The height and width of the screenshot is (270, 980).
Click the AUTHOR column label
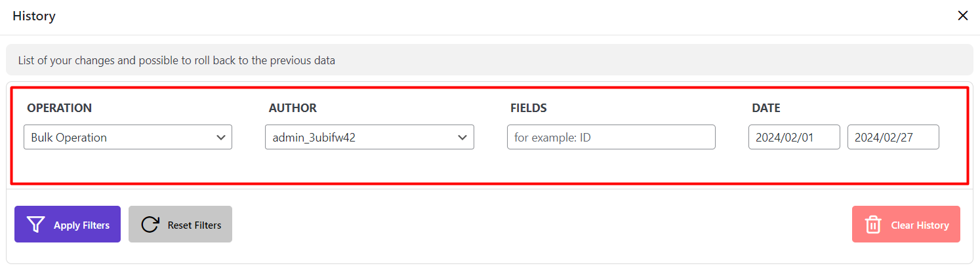pyautogui.click(x=293, y=108)
